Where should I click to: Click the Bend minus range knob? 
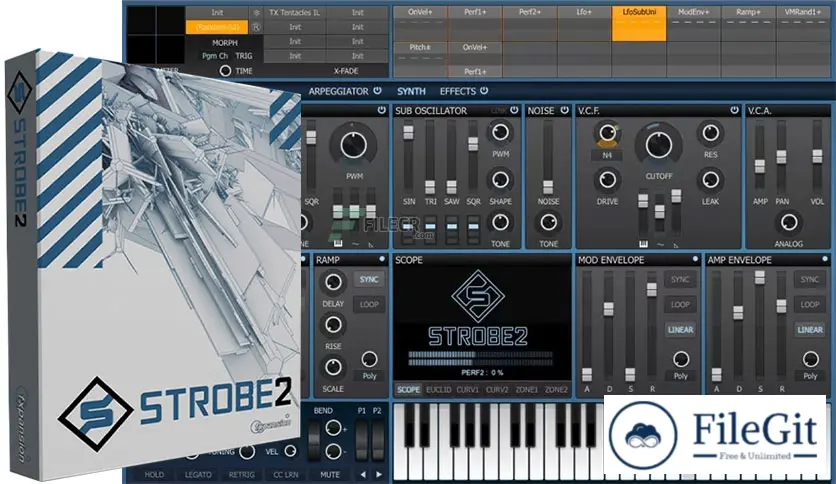tap(333, 451)
